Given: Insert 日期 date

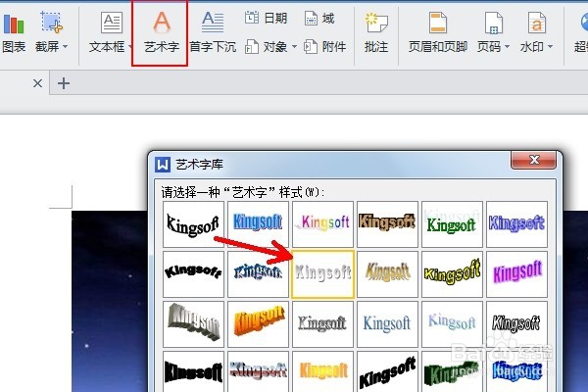Looking at the screenshot, I should (x=267, y=18).
